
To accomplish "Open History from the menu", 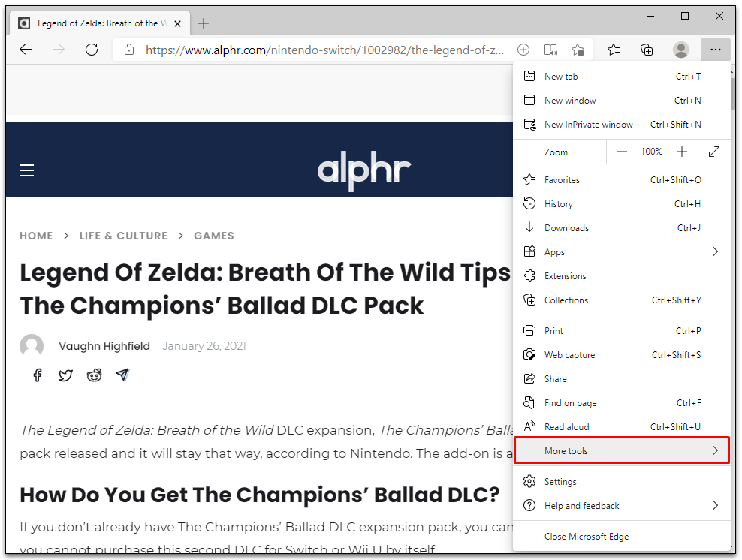I will (x=622, y=204).
